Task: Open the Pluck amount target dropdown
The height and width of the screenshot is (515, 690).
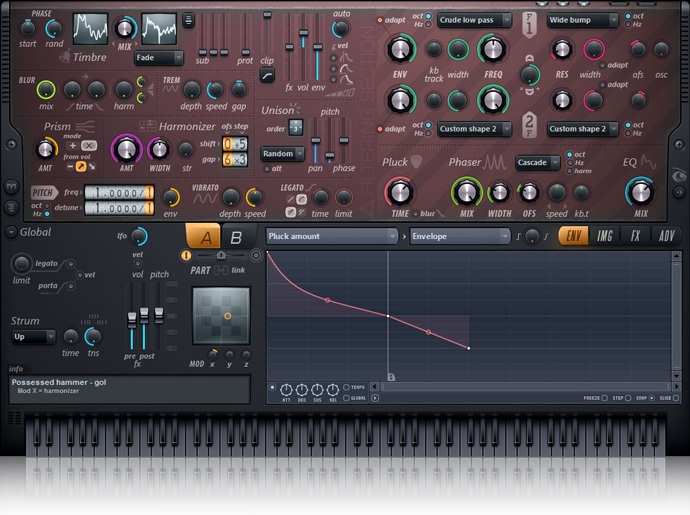Action: [x=332, y=236]
